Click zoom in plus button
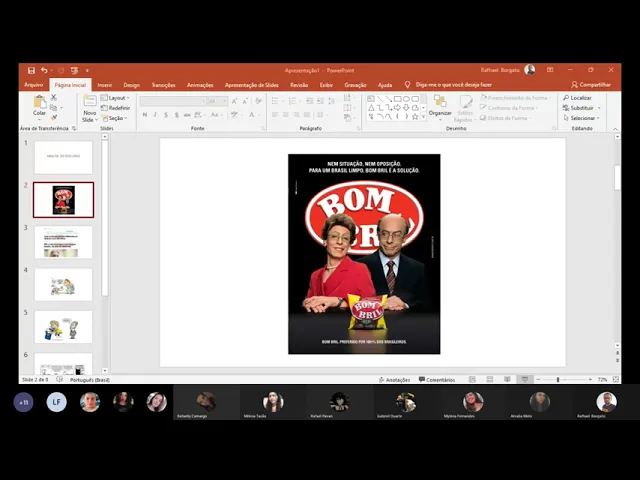Image resolution: width=640 pixels, height=480 pixels. 590,380
